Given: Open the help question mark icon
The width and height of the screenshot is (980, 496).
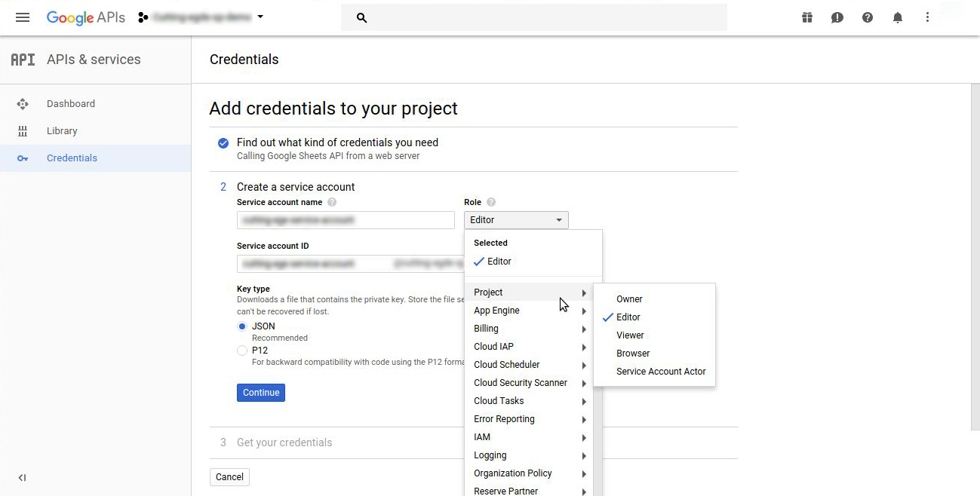Looking at the screenshot, I should point(868,17).
